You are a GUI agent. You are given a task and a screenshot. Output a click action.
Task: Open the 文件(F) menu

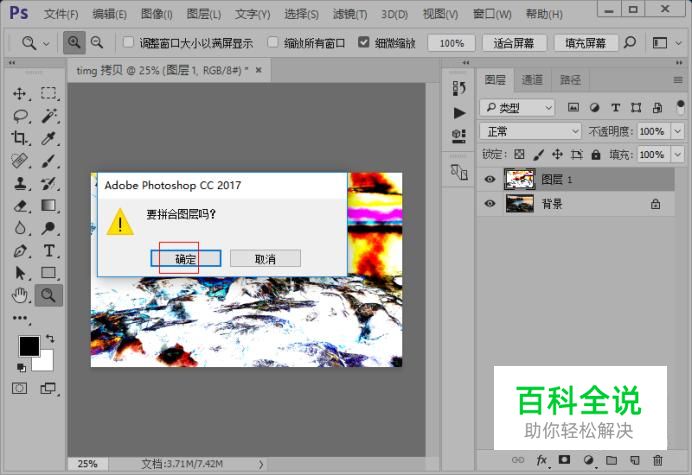click(x=61, y=14)
